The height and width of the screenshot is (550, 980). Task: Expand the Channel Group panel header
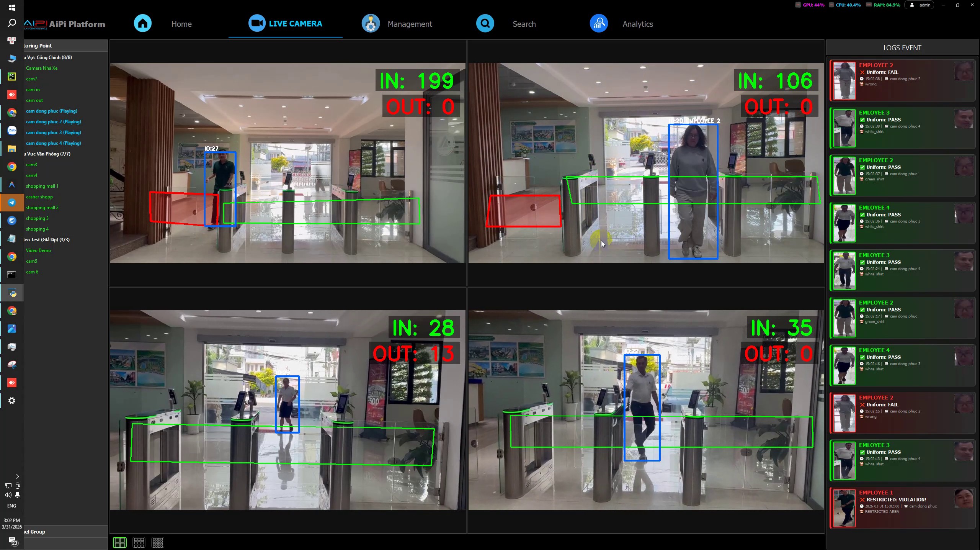[x=66, y=532]
